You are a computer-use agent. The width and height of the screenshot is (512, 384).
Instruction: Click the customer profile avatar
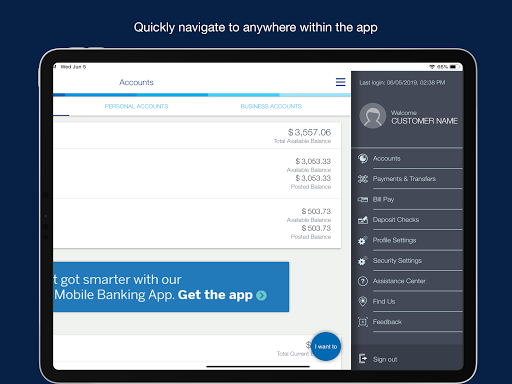coord(373,116)
